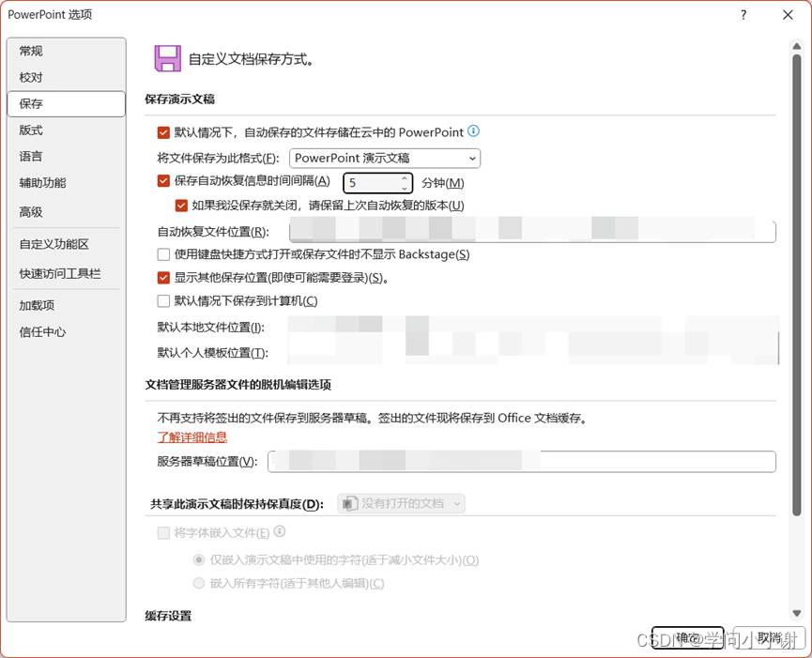Click the 了解详细信息 link
Screen dimensions: 812x658
point(192,437)
